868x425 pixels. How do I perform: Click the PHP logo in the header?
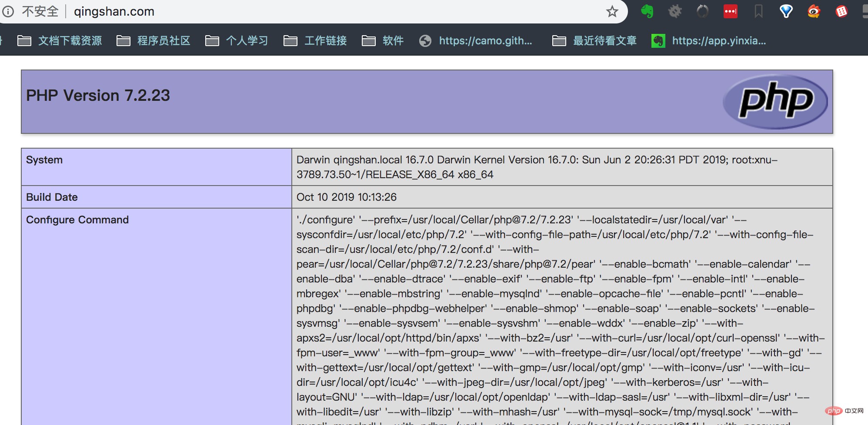point(775,102)
